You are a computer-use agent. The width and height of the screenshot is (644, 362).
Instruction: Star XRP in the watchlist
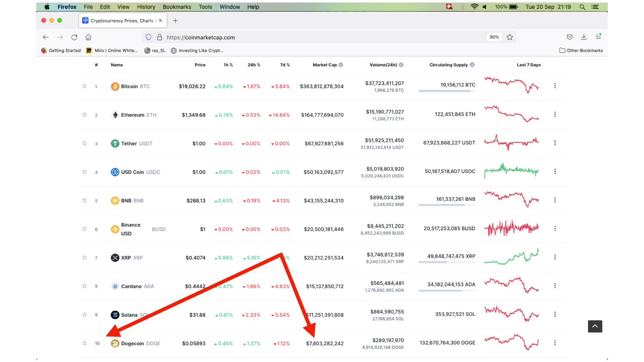tap(85, 257)
